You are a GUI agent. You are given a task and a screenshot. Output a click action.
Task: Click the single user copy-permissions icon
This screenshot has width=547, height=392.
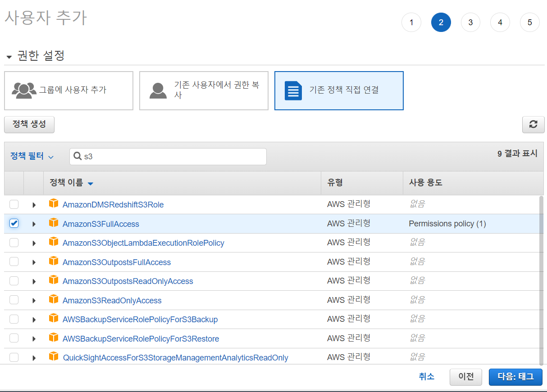[x=158, y=90]
